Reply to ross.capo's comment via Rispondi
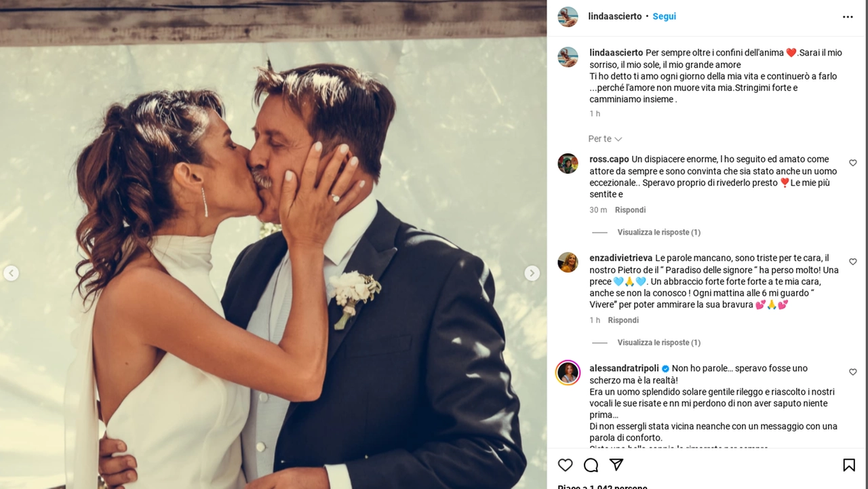Screen dimensions: 868x489 (630, 210)
